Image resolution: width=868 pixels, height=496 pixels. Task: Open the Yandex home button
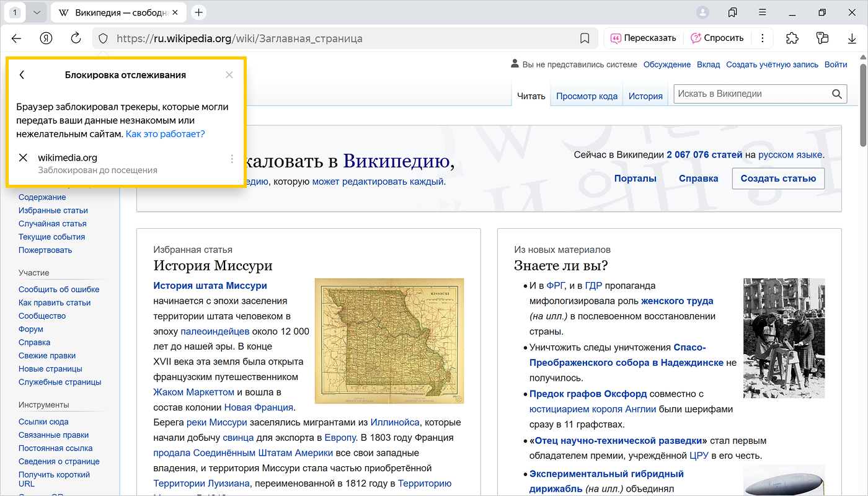(46, 38)
